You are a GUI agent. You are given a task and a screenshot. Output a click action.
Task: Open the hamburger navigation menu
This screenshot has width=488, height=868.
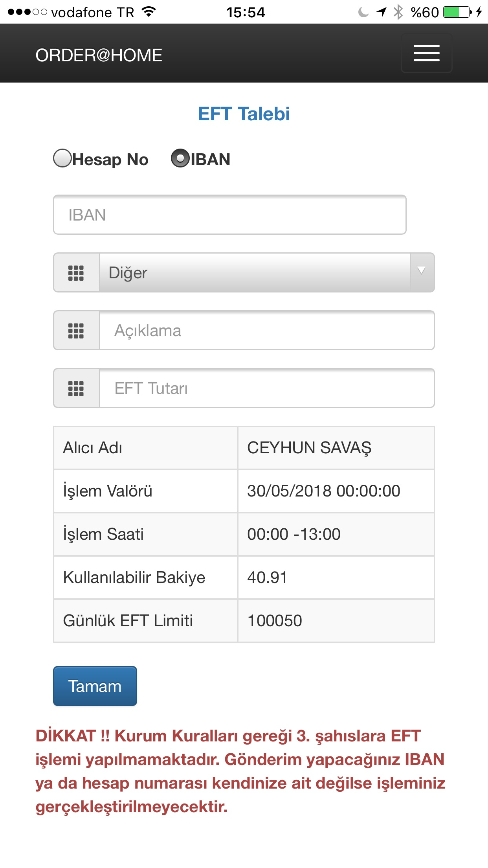pos(426,53)
